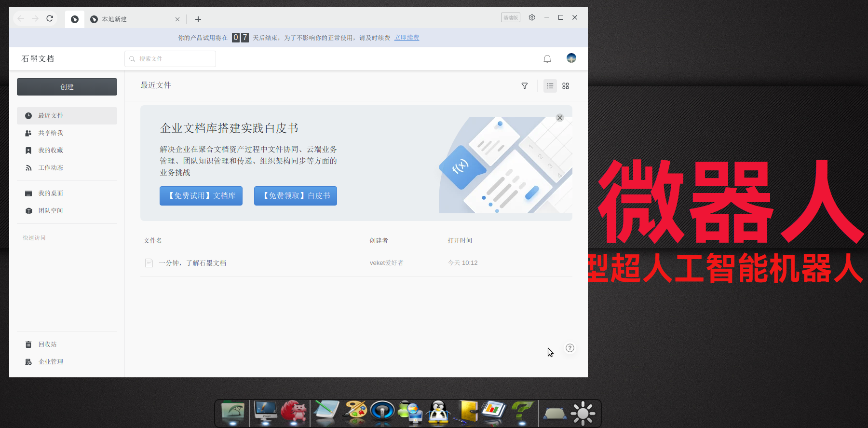Click 【免费领取】白皮书 button

click(296, 196)
